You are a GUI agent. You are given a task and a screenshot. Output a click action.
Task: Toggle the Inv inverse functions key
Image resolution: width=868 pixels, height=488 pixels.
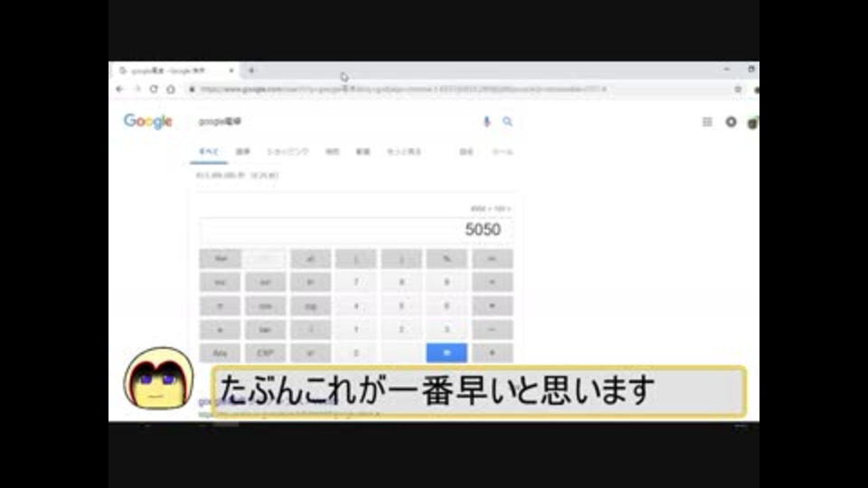point(221,282)
